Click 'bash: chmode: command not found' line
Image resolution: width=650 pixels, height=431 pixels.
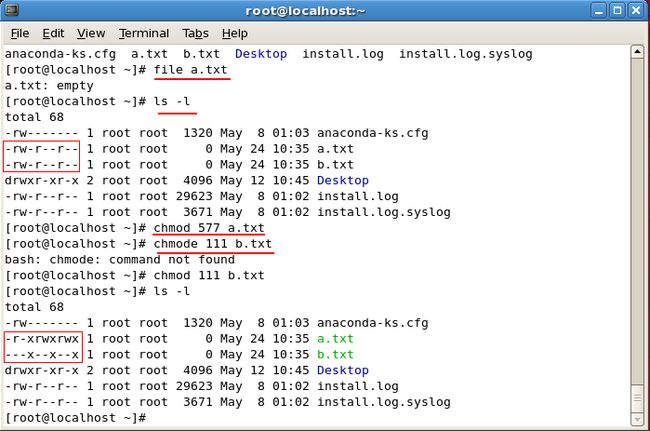[x=120, y=259]
